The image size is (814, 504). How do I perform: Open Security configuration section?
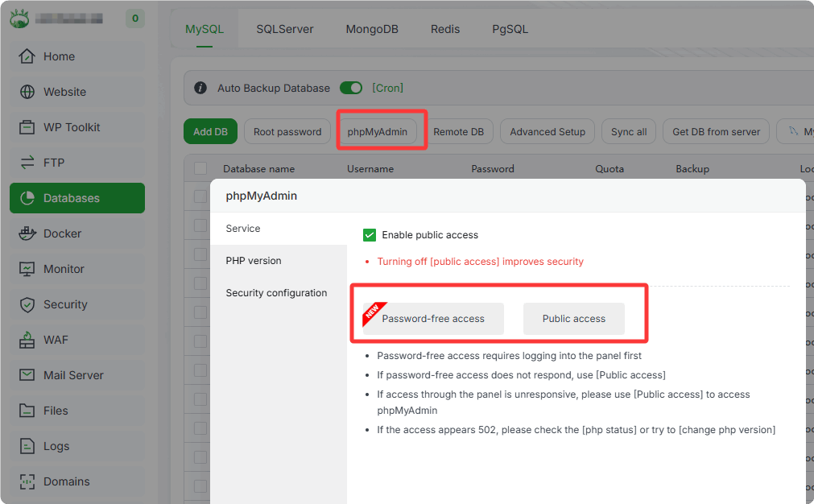(276, 293)
